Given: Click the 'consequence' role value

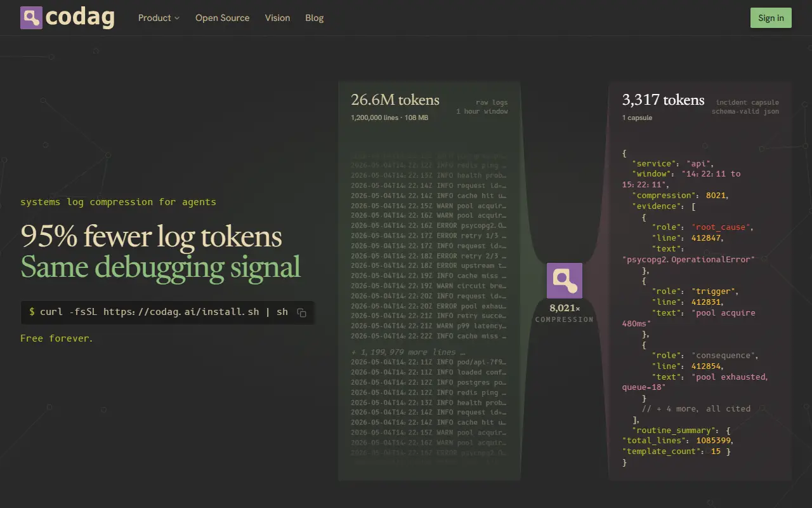Looking at the screenshot, I should point(724,356).
